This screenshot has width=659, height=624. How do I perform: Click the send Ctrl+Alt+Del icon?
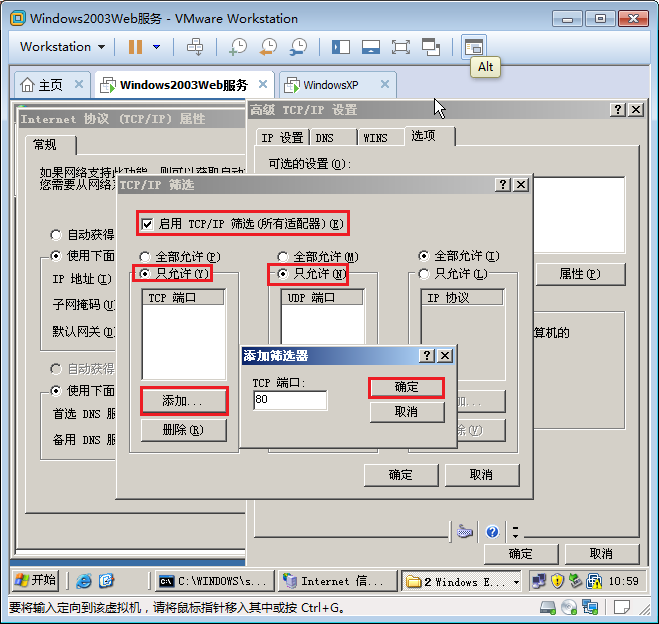click(195, 47)
